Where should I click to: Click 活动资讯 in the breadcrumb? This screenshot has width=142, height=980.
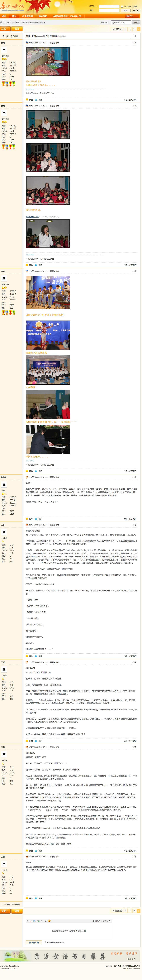(x=15, y=22)
